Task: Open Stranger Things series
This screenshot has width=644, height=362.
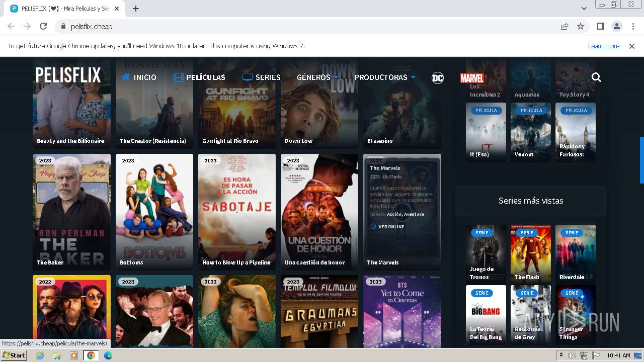Action: 576,314
